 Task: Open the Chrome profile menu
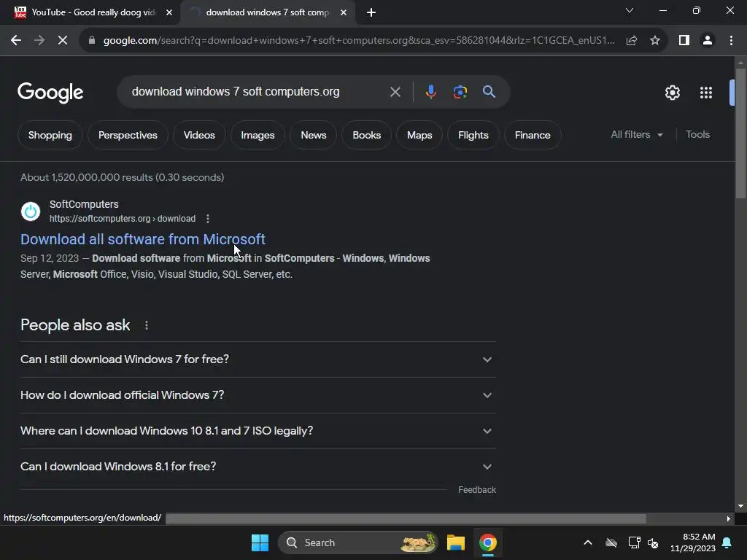point(708,41)
